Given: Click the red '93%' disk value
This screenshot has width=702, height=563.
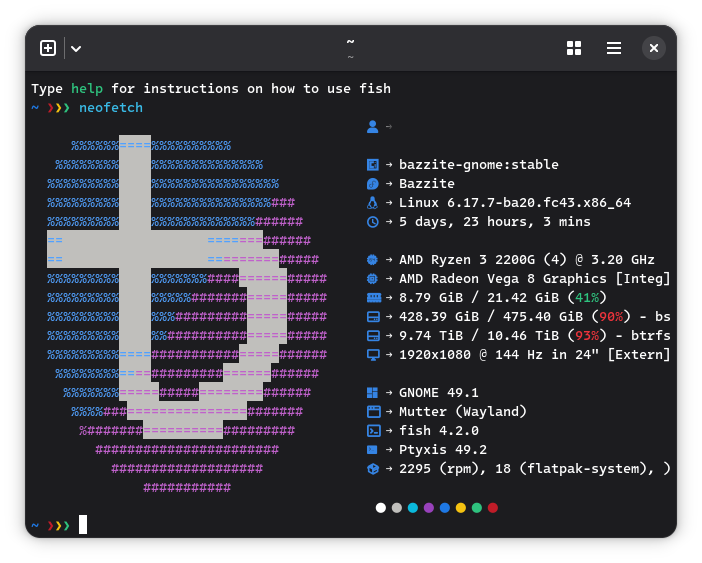Looking at the screenshot, I should (587, 336).
